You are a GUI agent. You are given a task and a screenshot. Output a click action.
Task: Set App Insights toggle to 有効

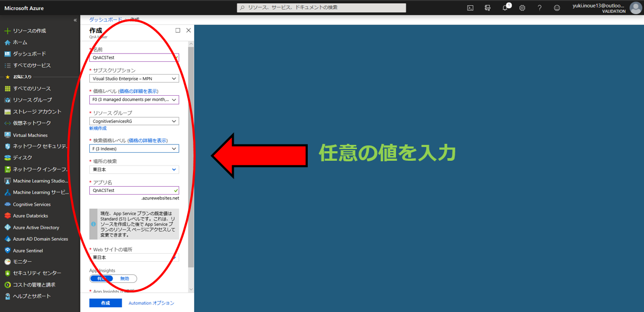(102, 279)
